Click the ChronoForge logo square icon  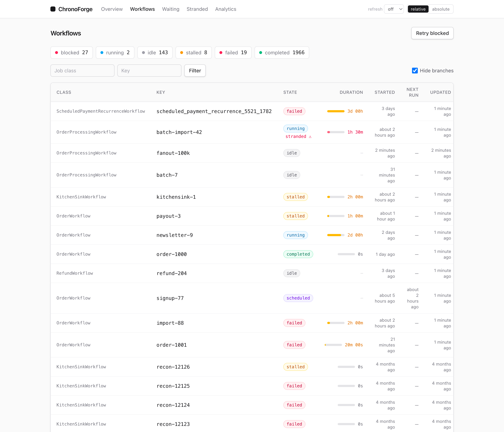pos(53,9)
